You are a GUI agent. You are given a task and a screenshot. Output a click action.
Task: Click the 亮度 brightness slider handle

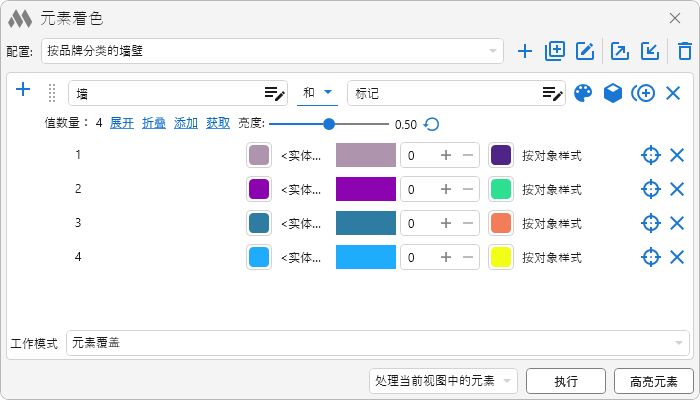click(329, 124)
